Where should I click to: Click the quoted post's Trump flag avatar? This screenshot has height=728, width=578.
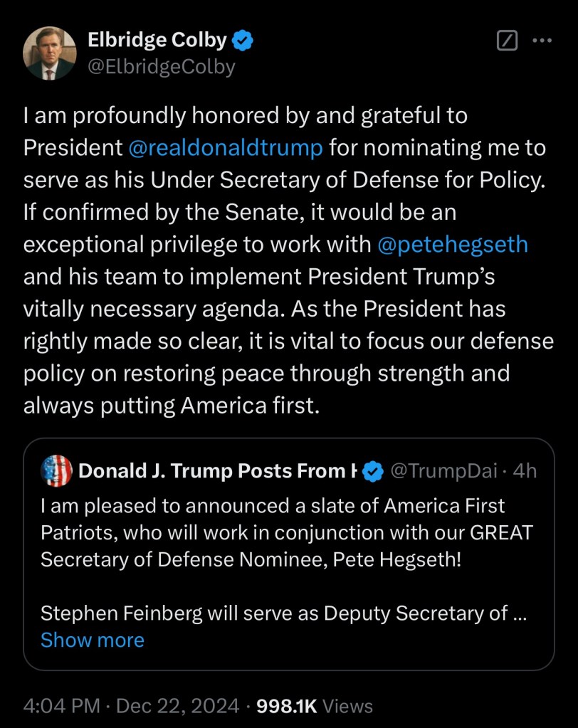pos(57,471)
